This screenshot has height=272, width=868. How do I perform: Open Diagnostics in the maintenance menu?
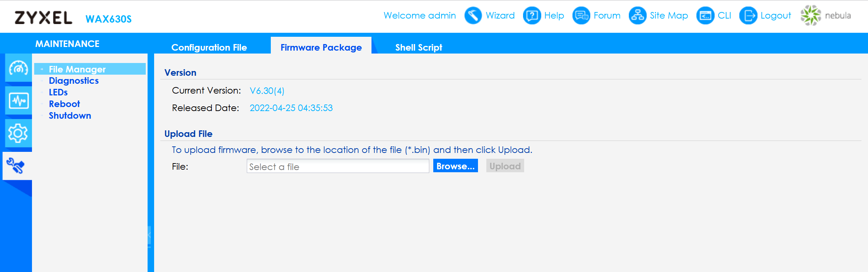point(74,81)
